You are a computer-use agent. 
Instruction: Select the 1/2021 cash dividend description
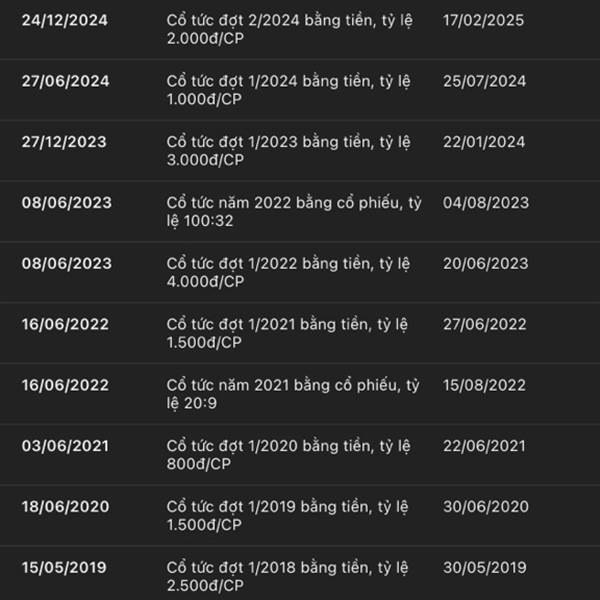click(x=288, y=334)
